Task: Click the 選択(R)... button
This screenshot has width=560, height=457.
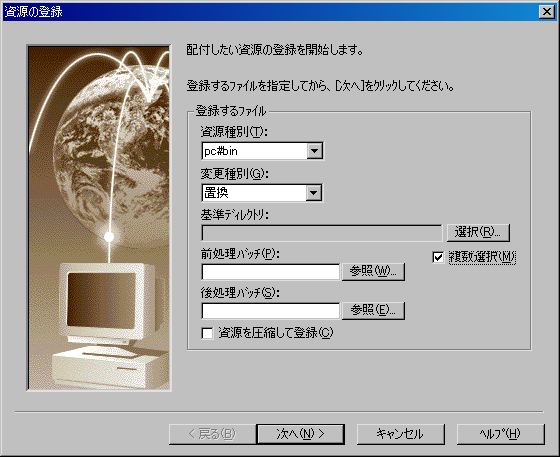Action: point(478,233)
